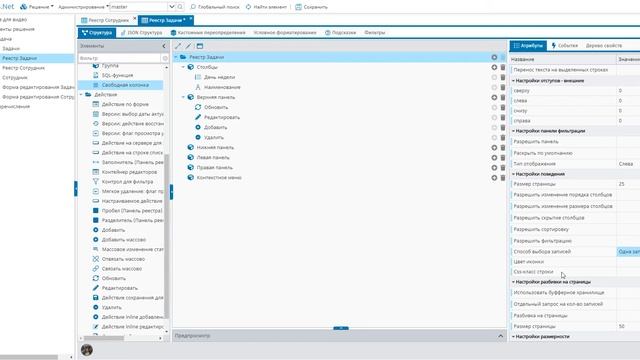Screen dimensions: 640x360
Task: Delete the Верхняя панель node
Action: 503,97
